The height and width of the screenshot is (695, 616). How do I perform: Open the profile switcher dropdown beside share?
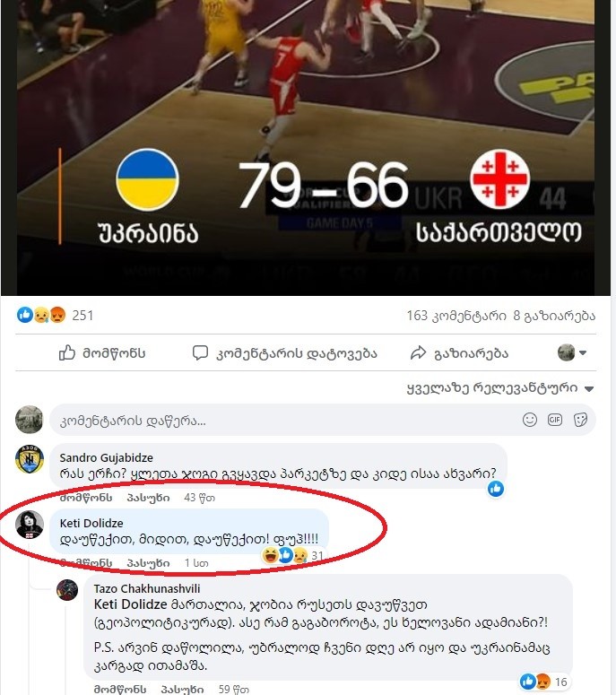tap(572, 352)
